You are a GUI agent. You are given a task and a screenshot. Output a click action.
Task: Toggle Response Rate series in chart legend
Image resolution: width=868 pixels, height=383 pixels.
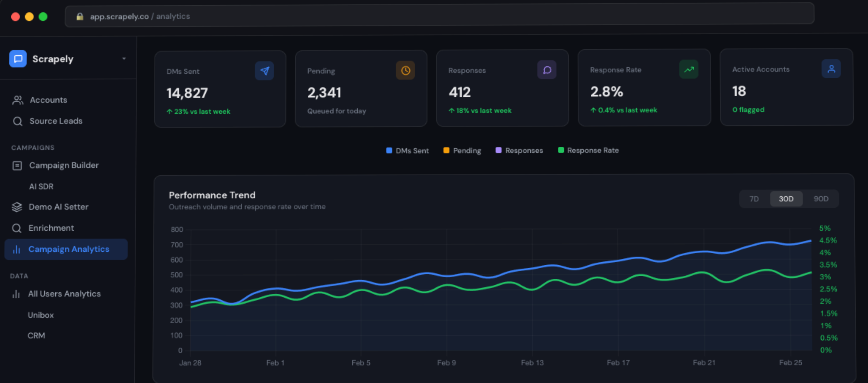pos(588,150)
